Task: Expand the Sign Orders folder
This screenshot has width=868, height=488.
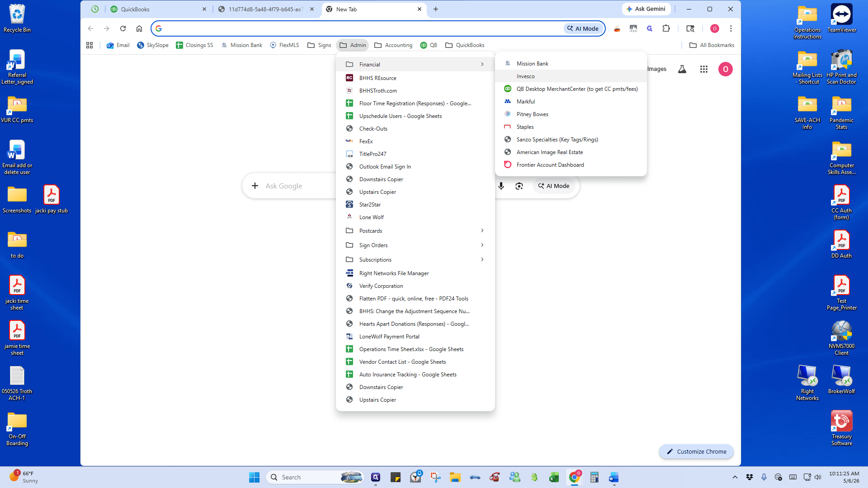Action: tap(415, 245)
